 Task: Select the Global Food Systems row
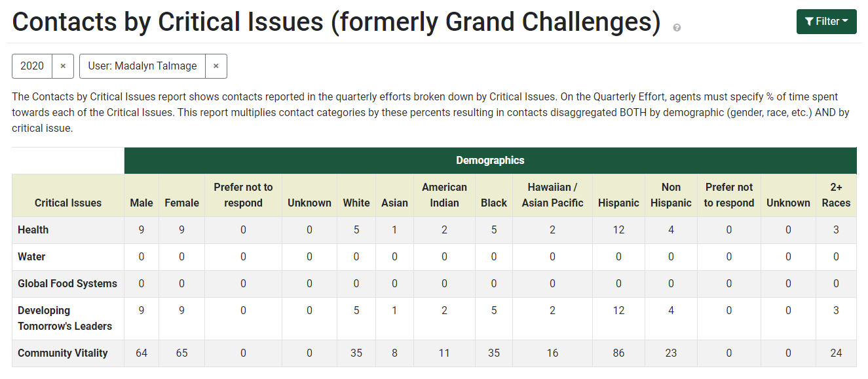click(67, 283)
